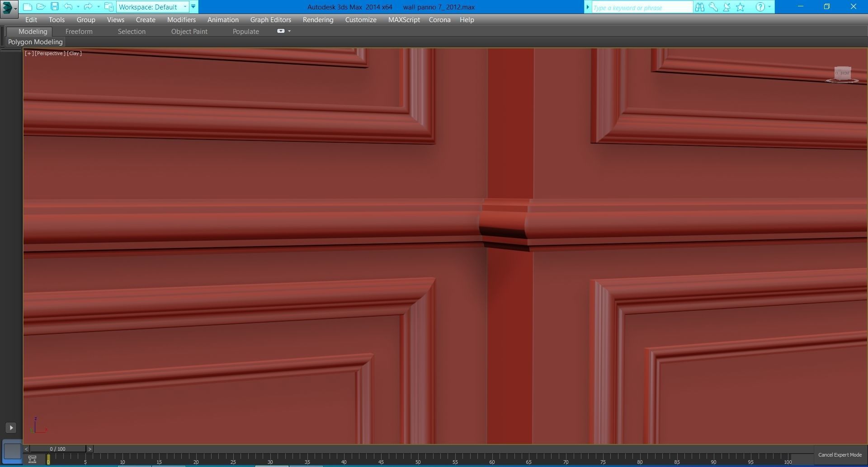Open the Modifiers menu
Viewport: 868px width, 467px height.
click(181, 20)
